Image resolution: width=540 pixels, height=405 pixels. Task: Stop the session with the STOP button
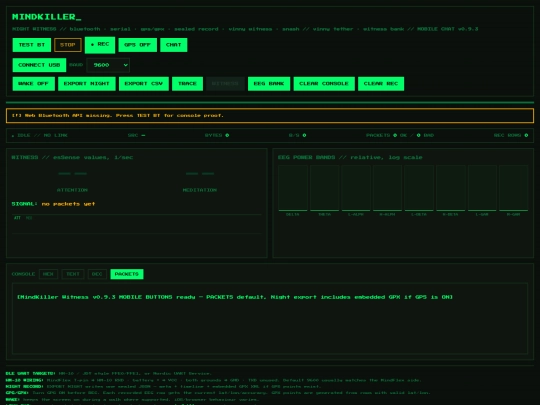(x=68, y=45)
